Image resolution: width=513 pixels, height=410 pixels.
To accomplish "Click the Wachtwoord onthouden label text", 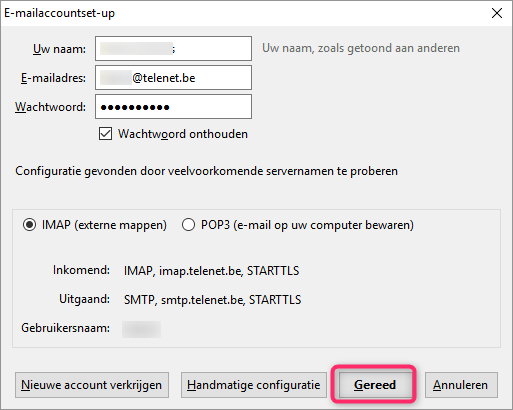I will coord(183,134).
